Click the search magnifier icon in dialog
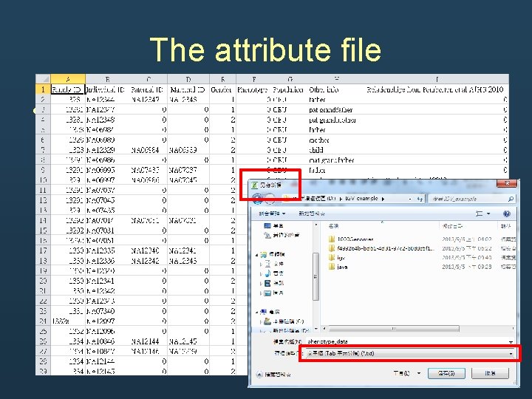Viewport: 532px width, 399px height. click(x=511, y=199)
